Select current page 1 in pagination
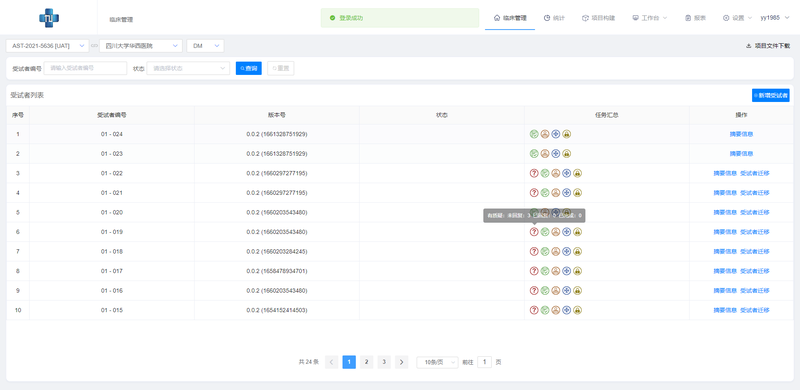The width and height of the screenshot is (800, 390). click(349, 362)
